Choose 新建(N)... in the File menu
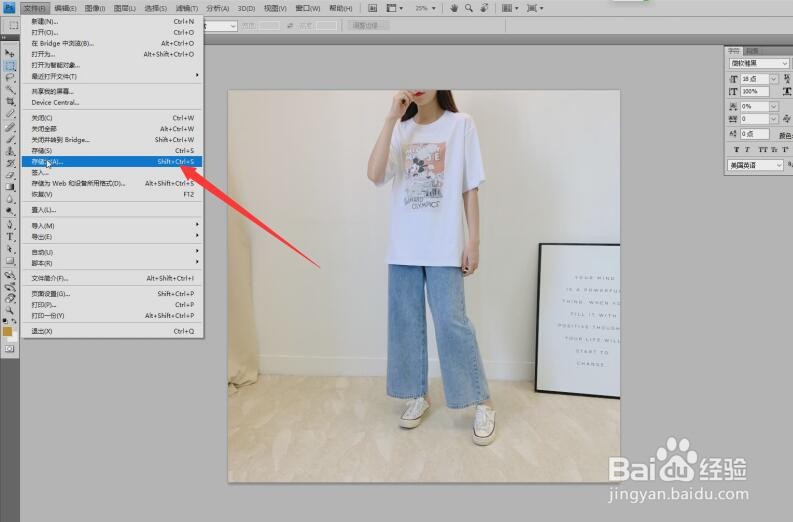 coord(112,21)
